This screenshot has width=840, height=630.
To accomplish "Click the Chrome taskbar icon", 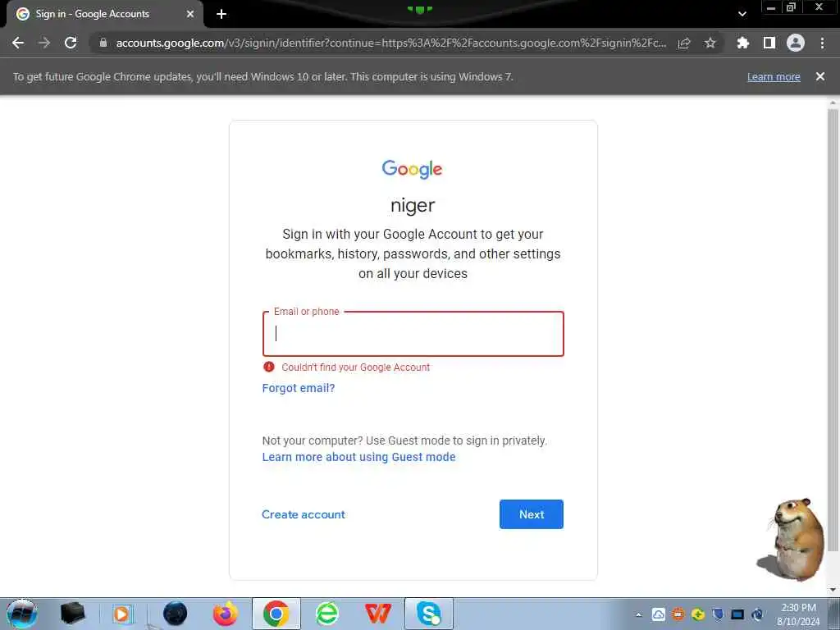I will point(276,614).
